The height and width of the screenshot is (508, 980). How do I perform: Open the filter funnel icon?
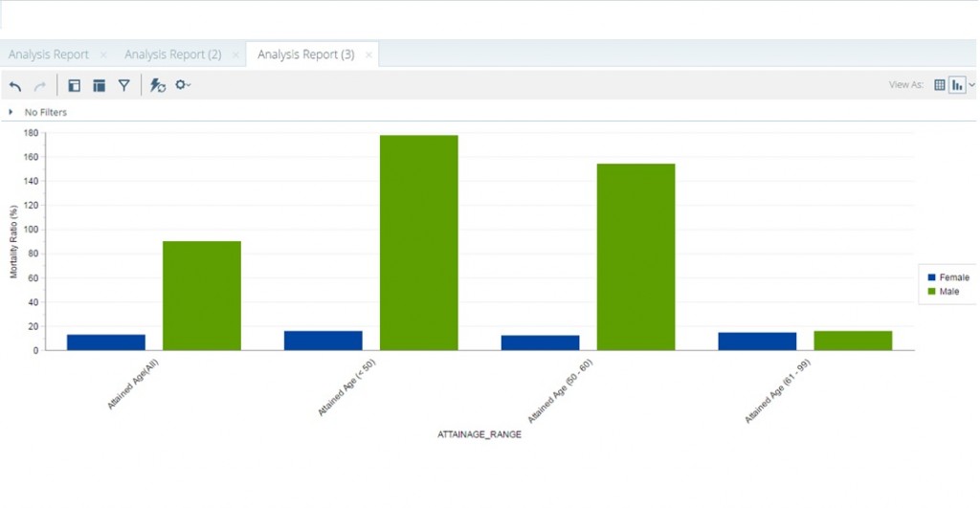click(x=123, y=85)
